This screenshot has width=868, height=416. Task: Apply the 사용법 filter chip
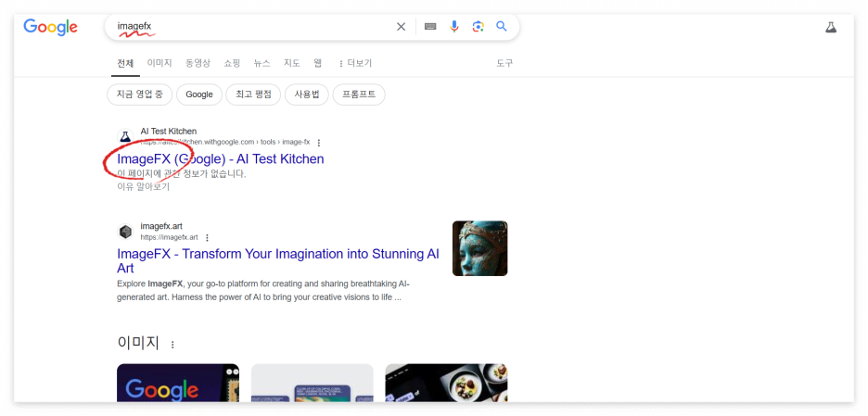[307, 95]
